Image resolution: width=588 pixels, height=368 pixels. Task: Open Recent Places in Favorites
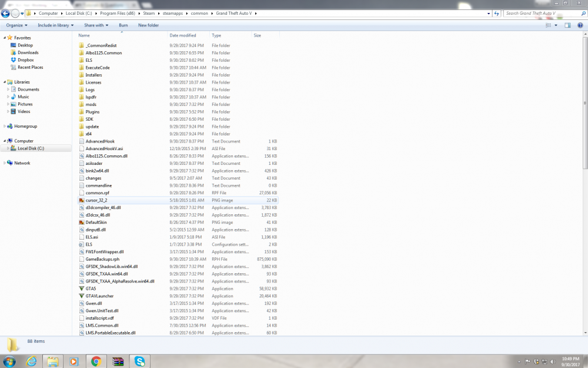(x=31, y=67)
